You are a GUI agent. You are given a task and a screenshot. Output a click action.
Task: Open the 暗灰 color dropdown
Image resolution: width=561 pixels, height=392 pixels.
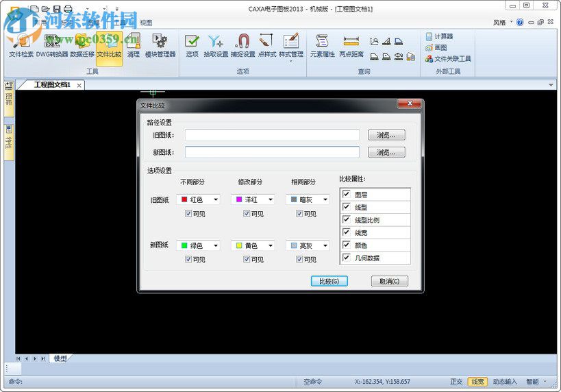click(x=308, y=199)
